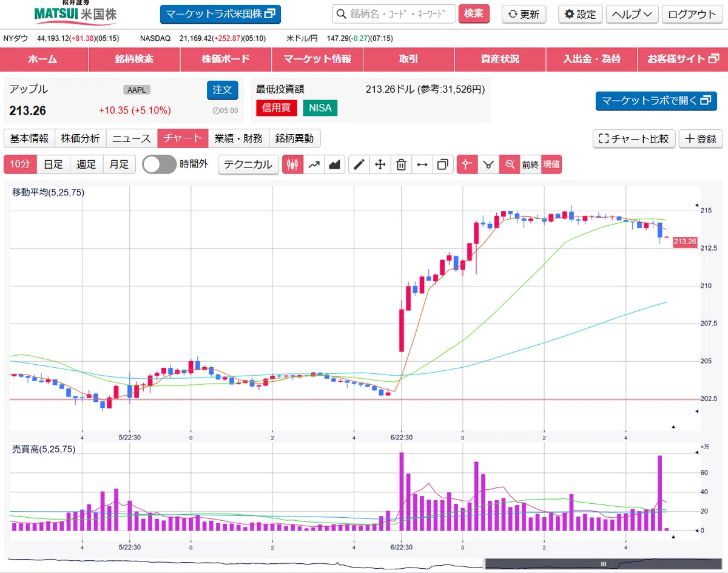
Task: Click the チャート比較 button
Action: coord(634,138)
